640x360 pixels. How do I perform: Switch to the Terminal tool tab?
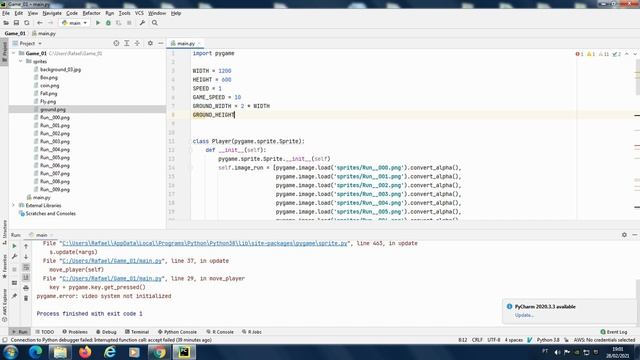click(137, 332)
